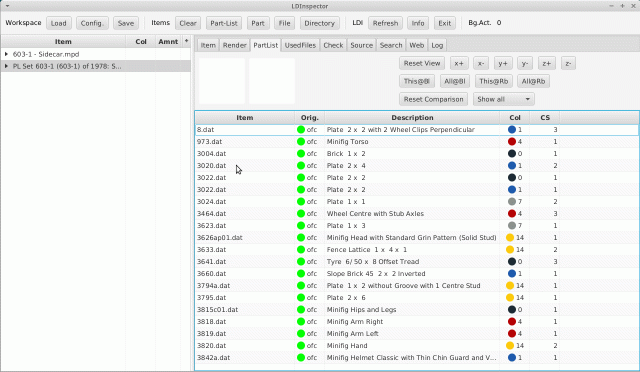Rotate view with the y+ button
Screen dimensions: 640x372
(503, 63)
